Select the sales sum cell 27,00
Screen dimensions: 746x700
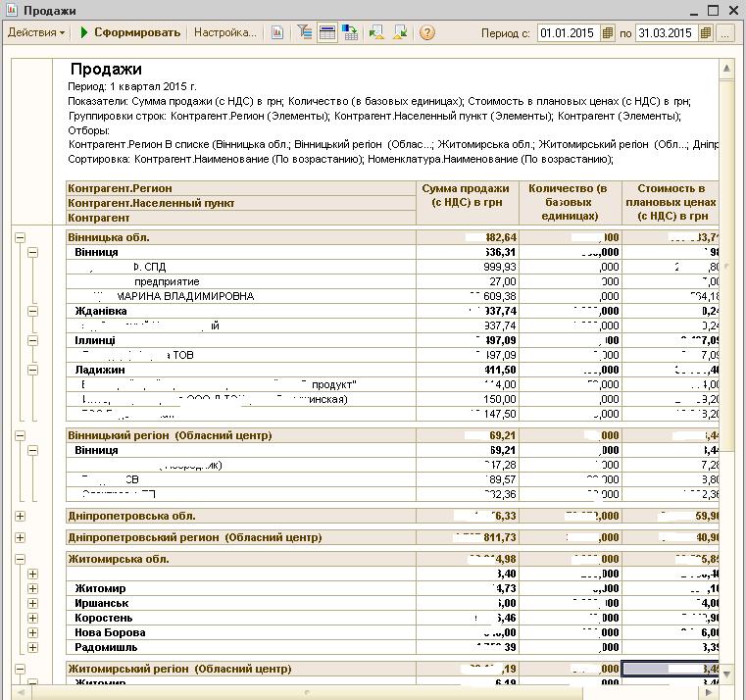pyautogui.click(x=468, y=281)
